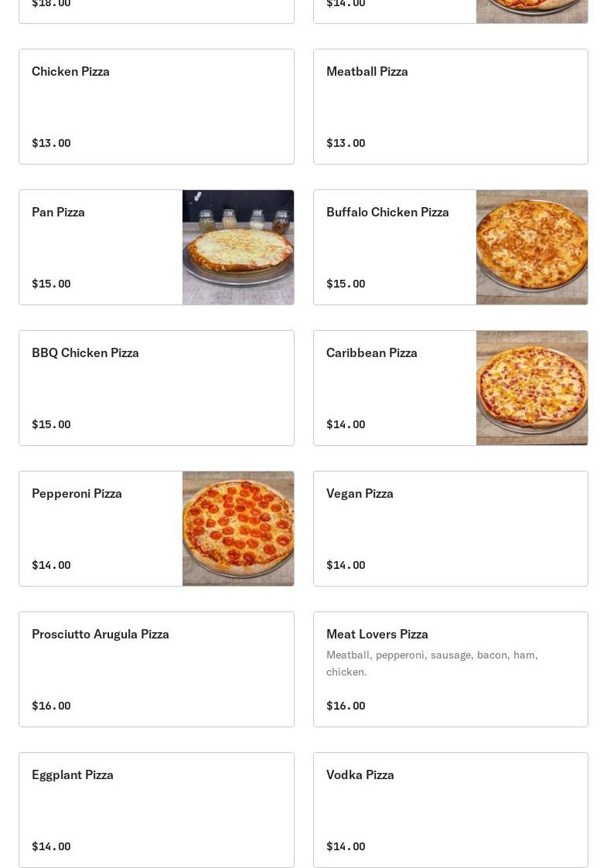Click the Buffalo Chicken Pizza photo
Viewport: 607px width, 868px height.
[532, 247]
